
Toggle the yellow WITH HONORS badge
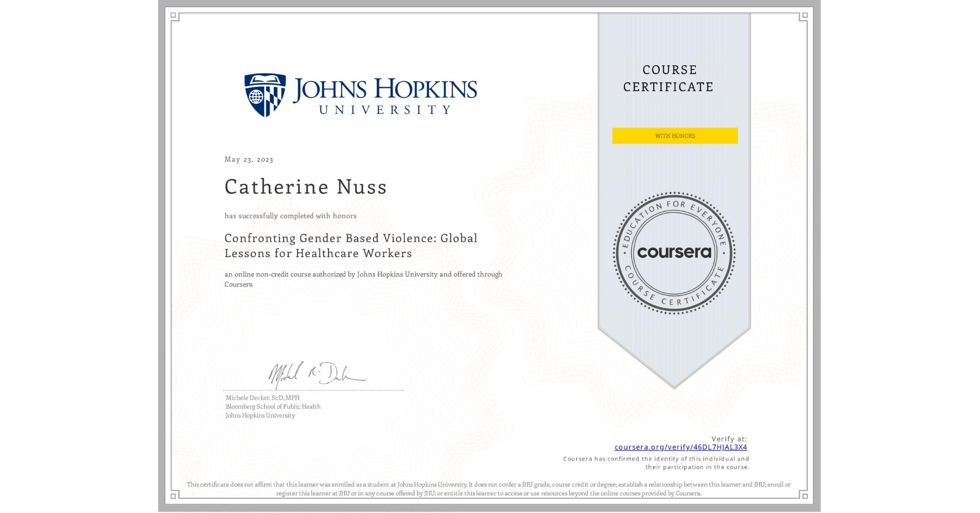pos(674,135)
